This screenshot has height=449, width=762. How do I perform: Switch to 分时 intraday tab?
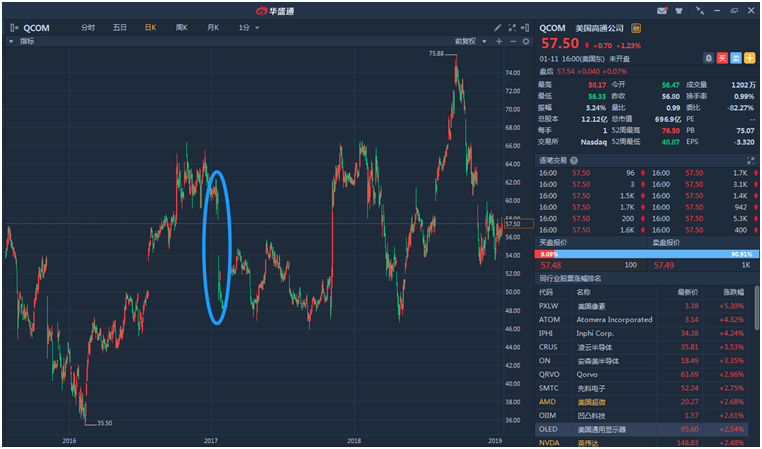click(x=88, y=27)
